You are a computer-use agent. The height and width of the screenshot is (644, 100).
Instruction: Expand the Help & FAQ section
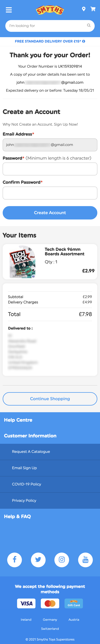(17, 516)
